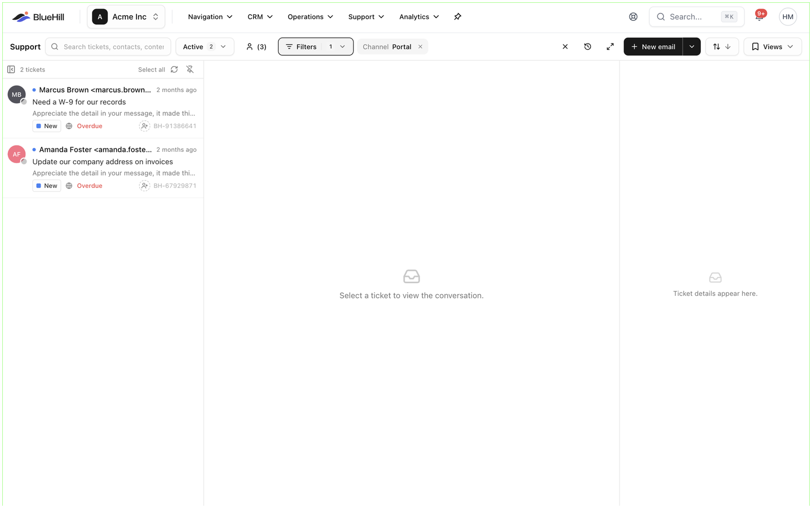Open the Navigation menu
This screenshot has height=508, width=812.
coord(210,17)
